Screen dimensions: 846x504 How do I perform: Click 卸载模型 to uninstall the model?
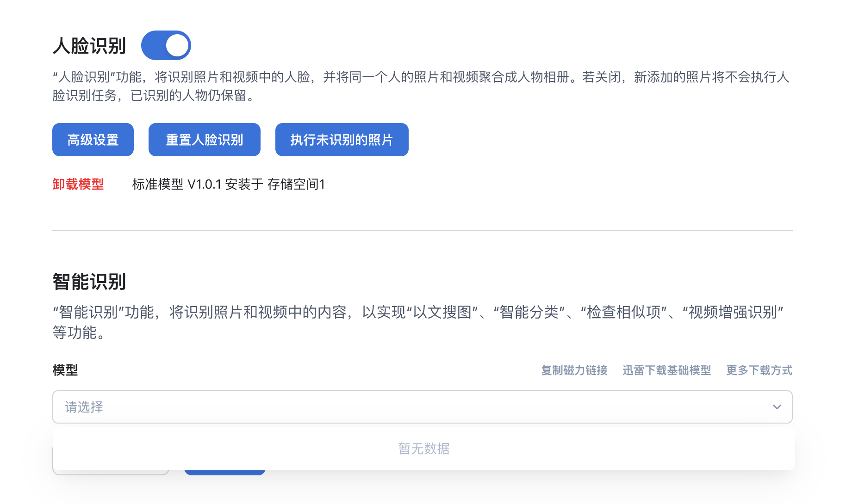(78, 184)
